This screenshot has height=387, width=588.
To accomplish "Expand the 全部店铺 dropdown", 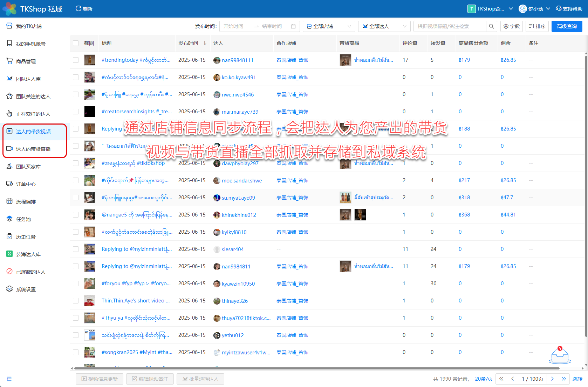I will click(x=329, y=26).
